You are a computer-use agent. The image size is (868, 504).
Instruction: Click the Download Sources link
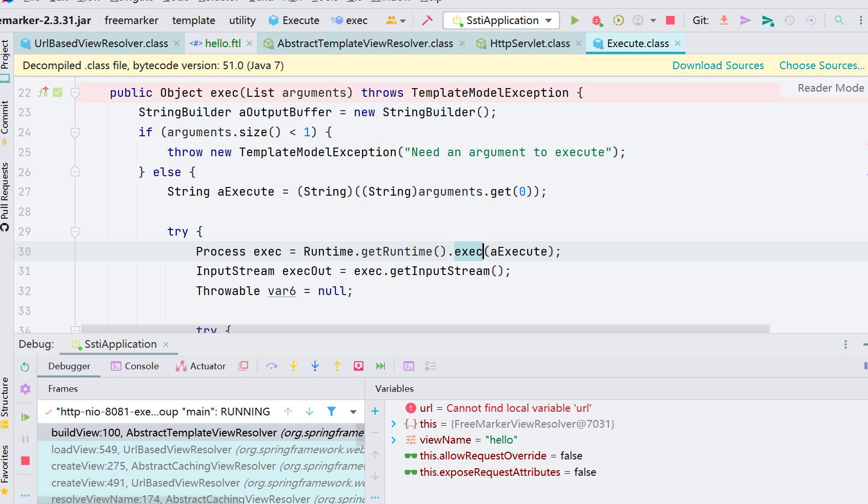(x=718, y=66)
